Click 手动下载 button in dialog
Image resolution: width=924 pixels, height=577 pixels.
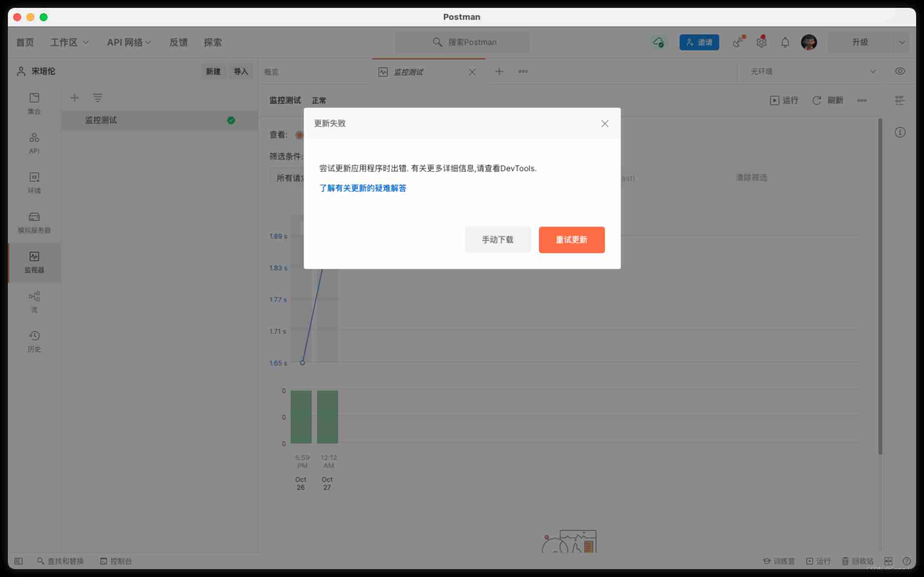498,240
